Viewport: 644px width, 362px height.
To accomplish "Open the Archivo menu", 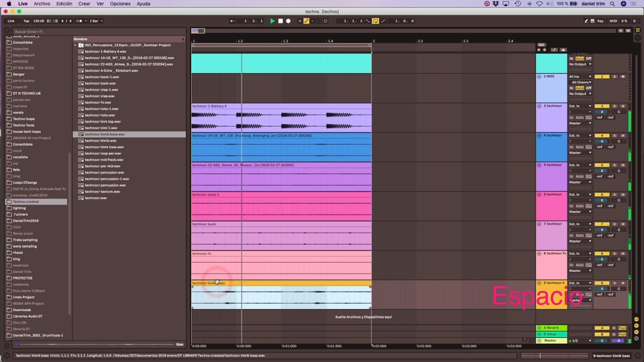I will [42, 4].
